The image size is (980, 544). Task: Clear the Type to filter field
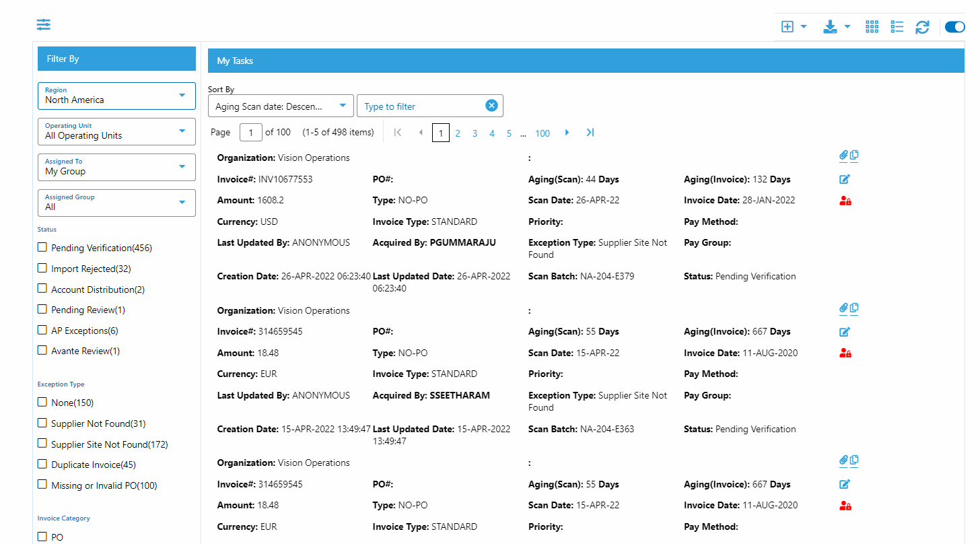pyautogui.click(x=491, y=106)
